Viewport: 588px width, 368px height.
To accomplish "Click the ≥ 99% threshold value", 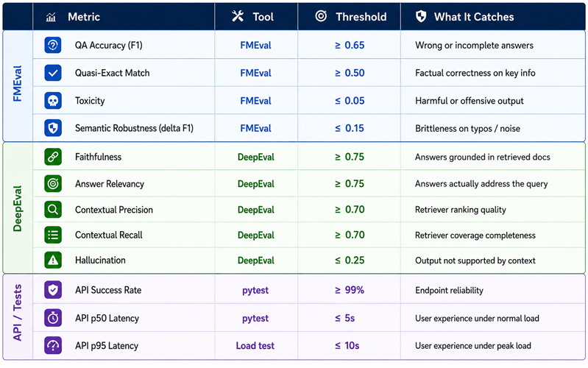I will [350, 290].
